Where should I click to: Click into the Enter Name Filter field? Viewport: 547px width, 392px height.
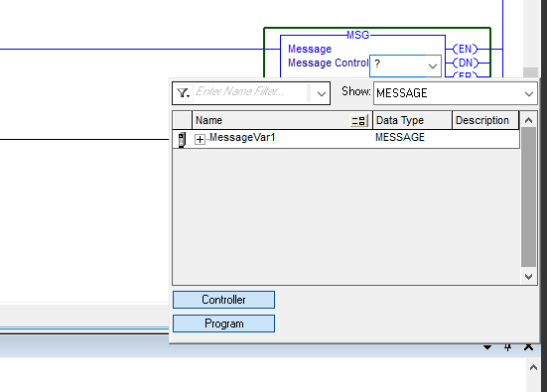251,92
